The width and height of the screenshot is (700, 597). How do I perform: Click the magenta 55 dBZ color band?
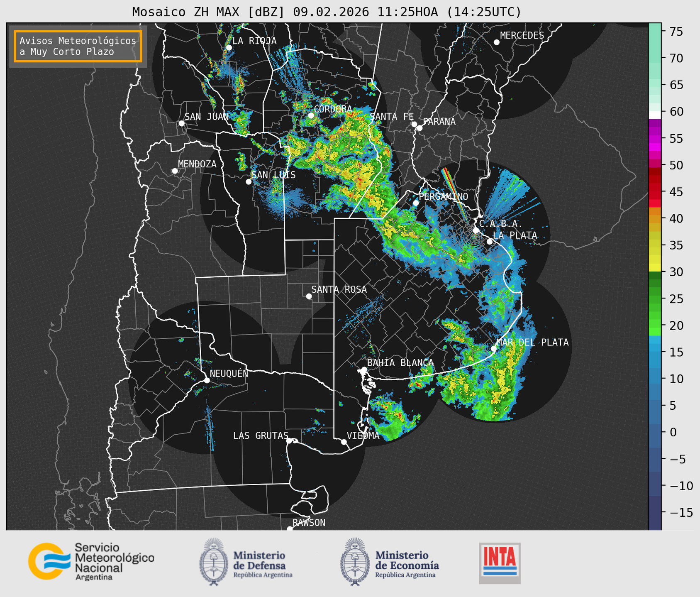[655, 139]
